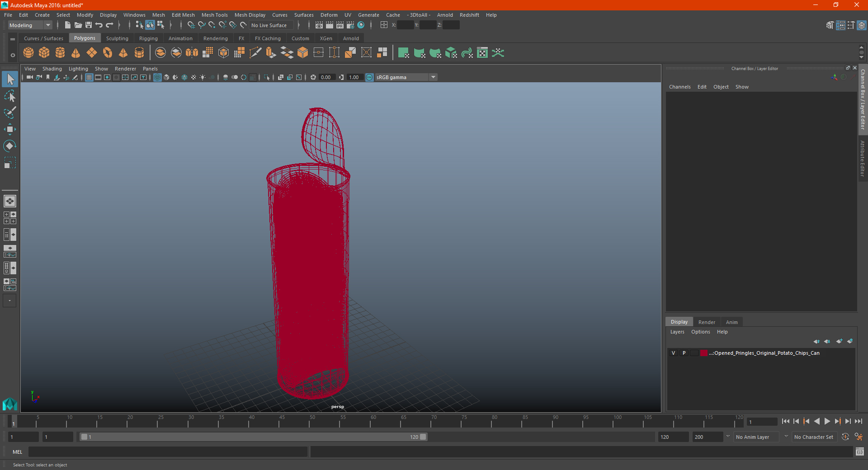Screen dimensions: 868x470
Task: Go to start of playback range
Action: point(786,421)
